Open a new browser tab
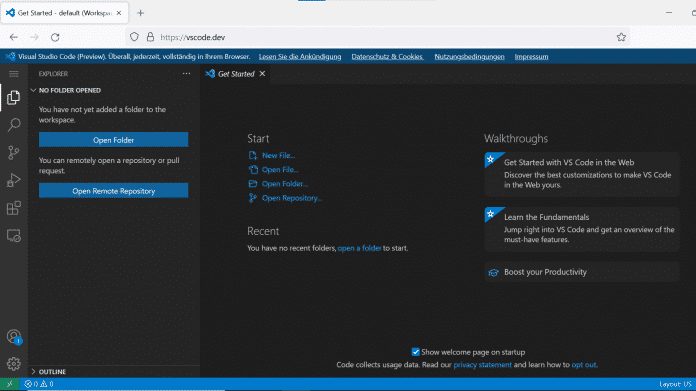The width and height of the screenshot is (696, 391). [x=140, y=13]
